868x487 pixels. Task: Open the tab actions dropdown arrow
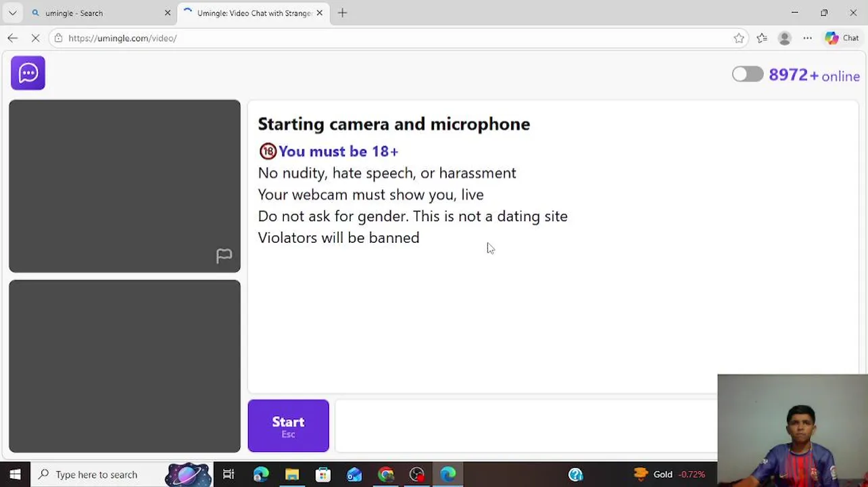tap(12, 13)
